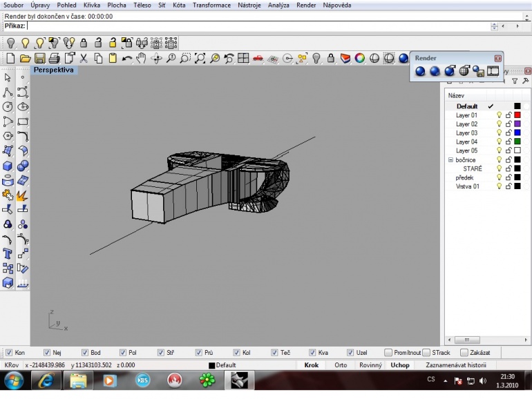This screenshot has width=532, height=399.
Task: Open the color wheel icon
Action: point(360,58)
